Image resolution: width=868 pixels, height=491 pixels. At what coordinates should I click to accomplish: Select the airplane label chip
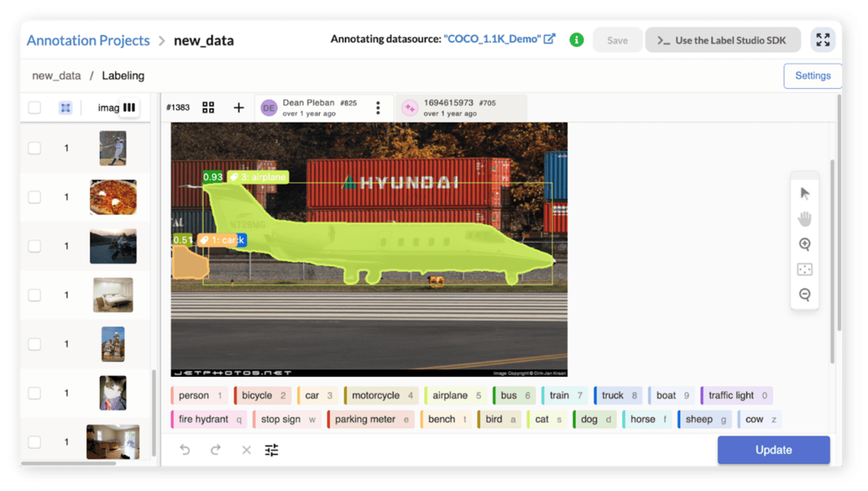point(455,395)
